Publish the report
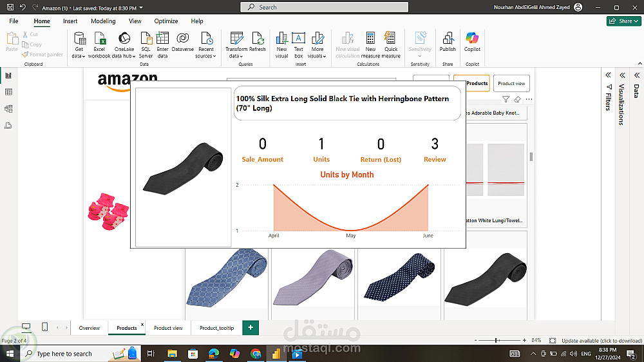644x362 pixels. pos(448,42)
